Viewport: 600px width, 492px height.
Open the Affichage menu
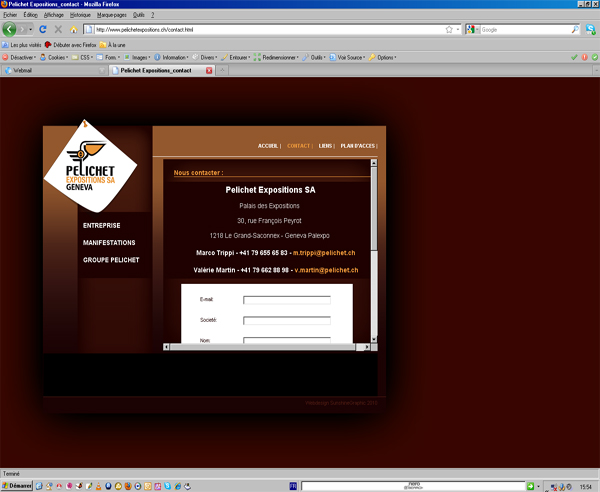(54, 15)
